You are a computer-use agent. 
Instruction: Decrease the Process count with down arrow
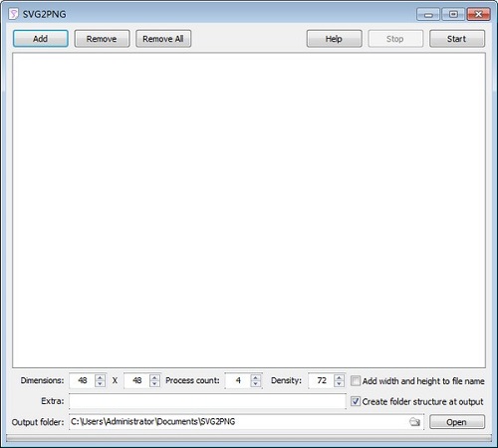pos(256,383)
